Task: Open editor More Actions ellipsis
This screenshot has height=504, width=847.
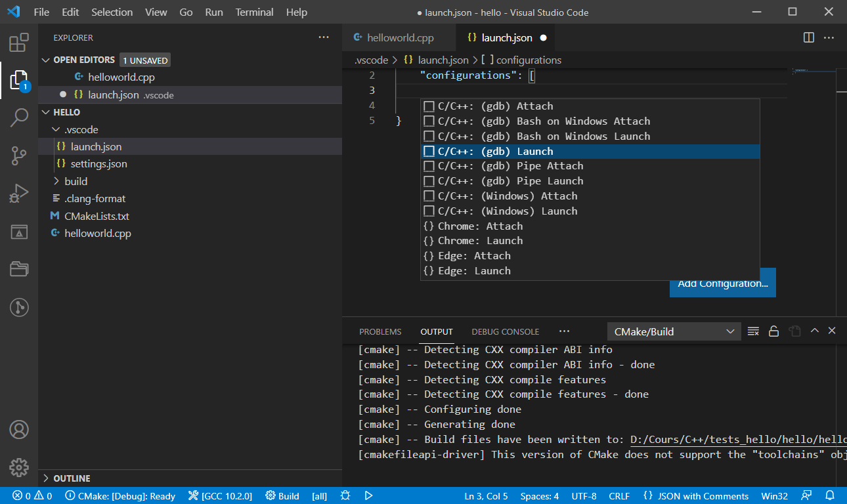Action: (x=829, y=37)
